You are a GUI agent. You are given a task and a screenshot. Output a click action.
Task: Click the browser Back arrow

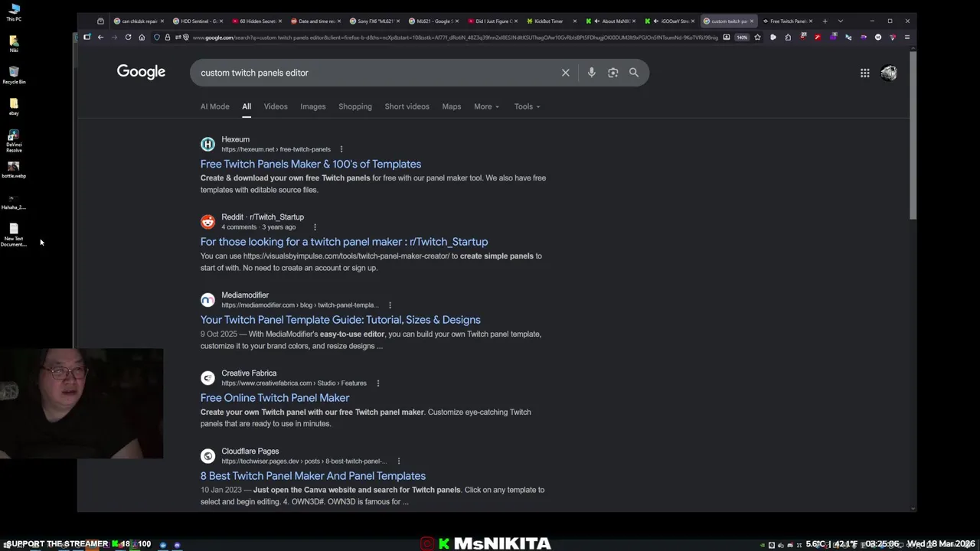(100, 37)
